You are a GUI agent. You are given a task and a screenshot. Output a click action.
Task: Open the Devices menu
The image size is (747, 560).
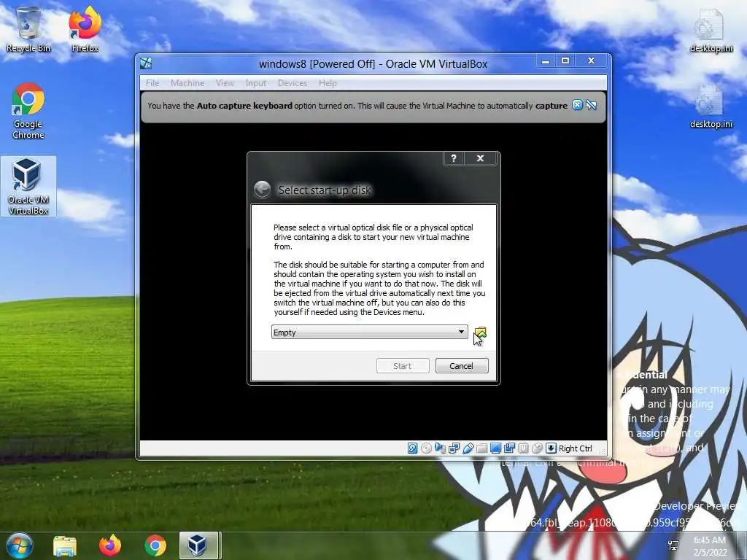[293, 83]
